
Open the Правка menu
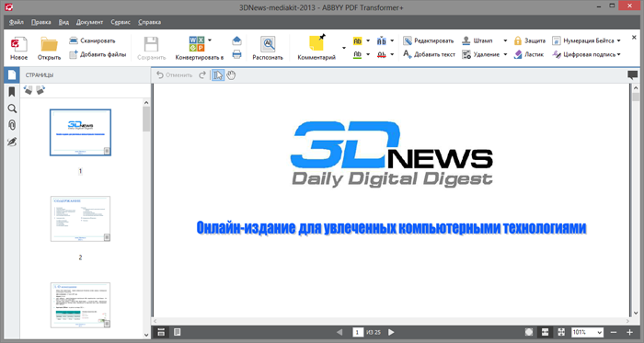pyautogui.click(x=41, y=22)
